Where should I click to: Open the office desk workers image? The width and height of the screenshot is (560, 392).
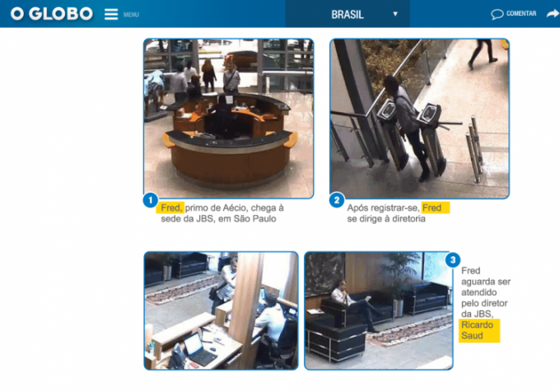coord(221,310)
